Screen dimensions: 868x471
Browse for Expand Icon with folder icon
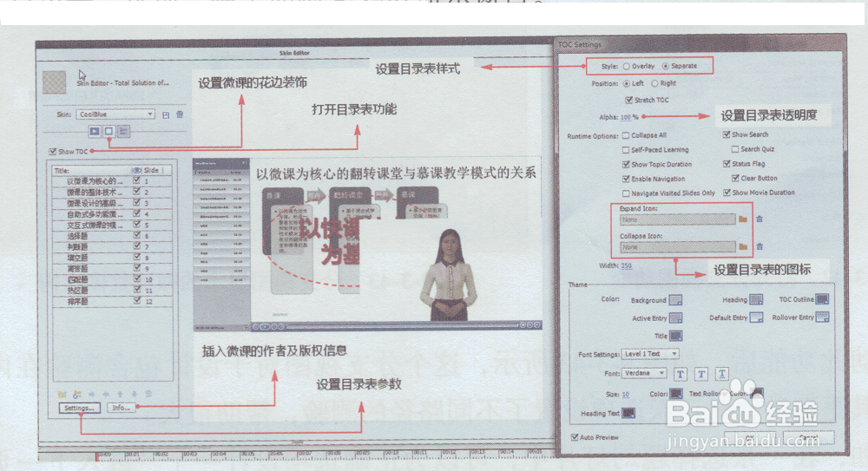(x=743, y=219)
